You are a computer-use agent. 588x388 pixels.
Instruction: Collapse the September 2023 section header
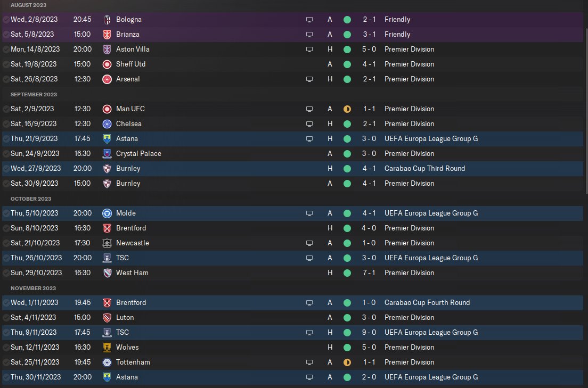34,94
